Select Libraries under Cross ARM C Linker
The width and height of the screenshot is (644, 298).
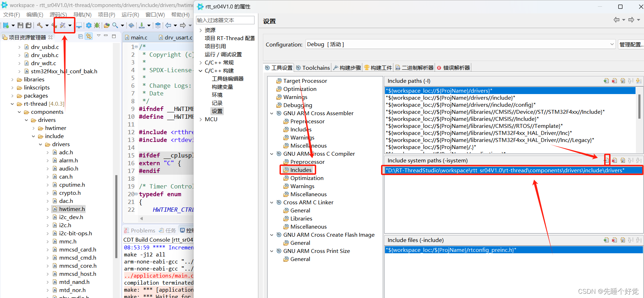click(301, 219)
